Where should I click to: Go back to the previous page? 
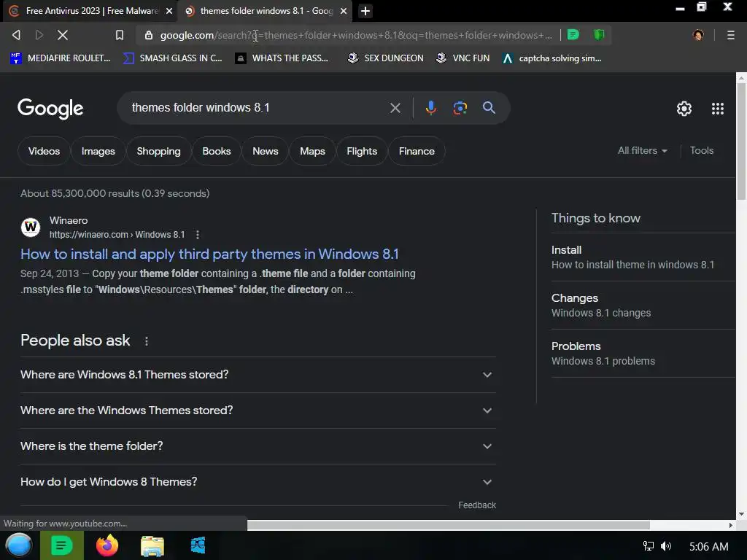(16, 35)
